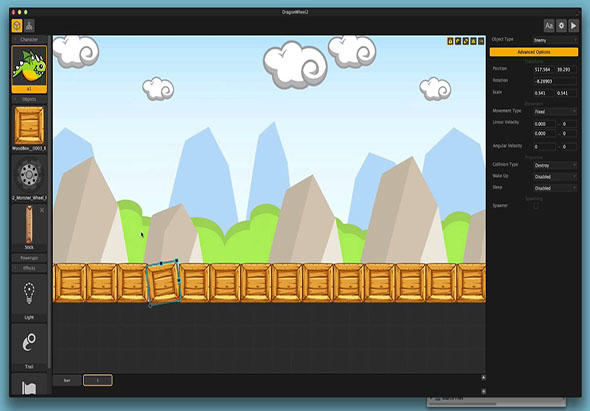Choose the flag effect icon below Trail
The image size is (590, 411).
[x=29, y=388]
